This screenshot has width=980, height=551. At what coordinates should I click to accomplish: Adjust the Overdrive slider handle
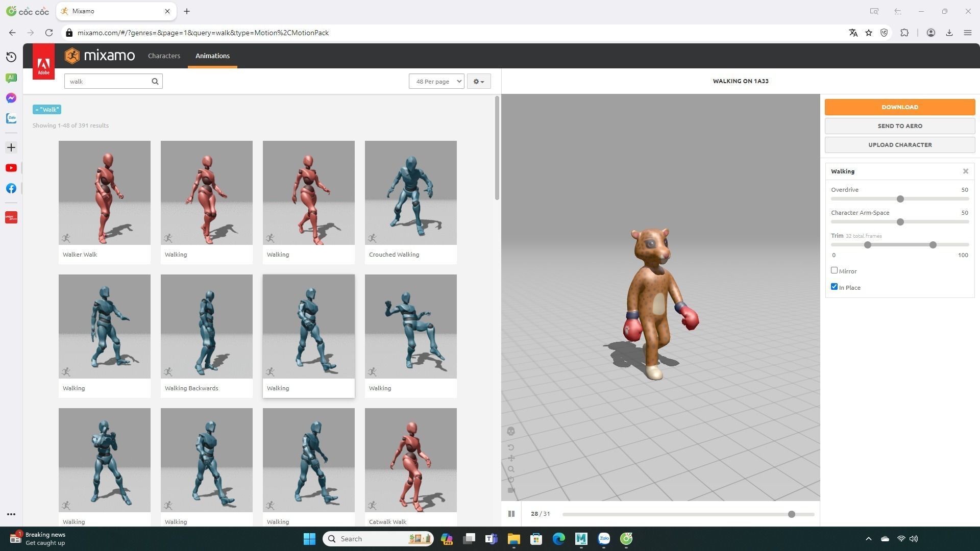pos(900,199)
